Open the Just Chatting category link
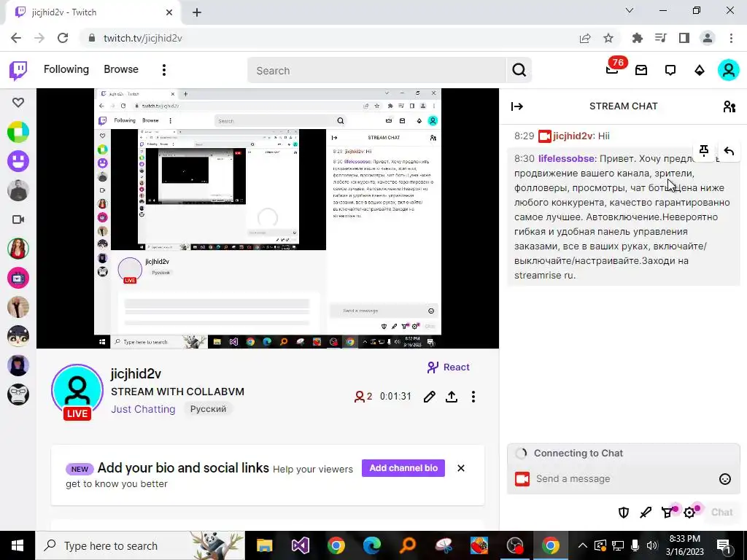The image size is (747, 560). click(x=143, y=409)
